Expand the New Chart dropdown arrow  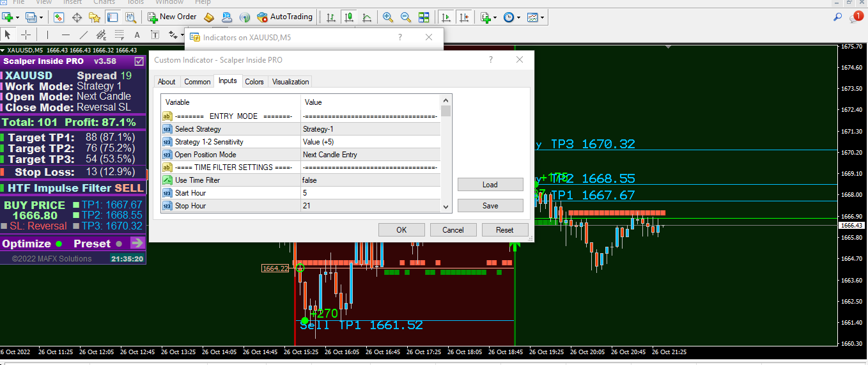[18, 17]
